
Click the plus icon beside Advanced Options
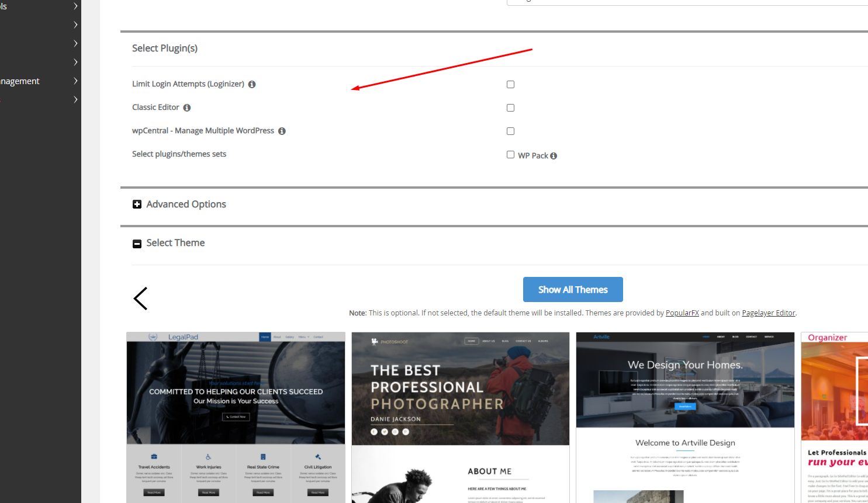137,204
